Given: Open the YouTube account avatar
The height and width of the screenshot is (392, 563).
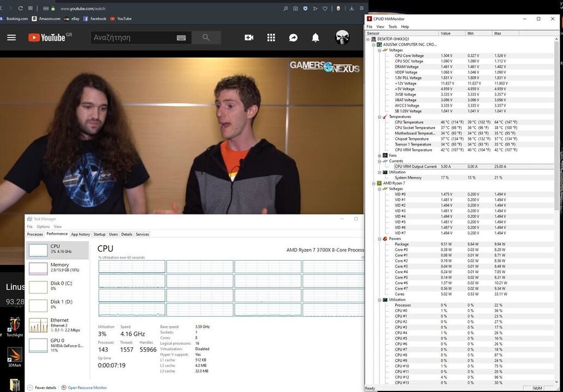Looking at the screenshot, I should click(x=342, y=38).
